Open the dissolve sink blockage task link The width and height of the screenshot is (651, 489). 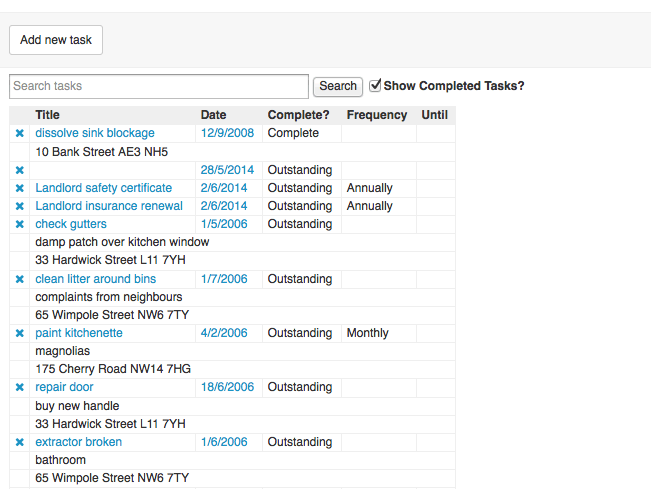pyautogui.click(x=95, y=133)
